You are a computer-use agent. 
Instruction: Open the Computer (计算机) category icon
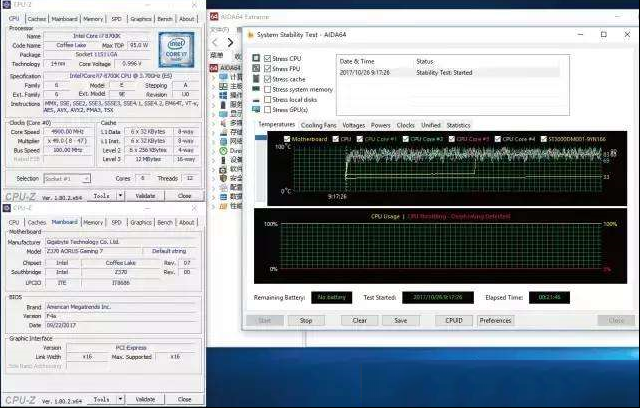223,77
